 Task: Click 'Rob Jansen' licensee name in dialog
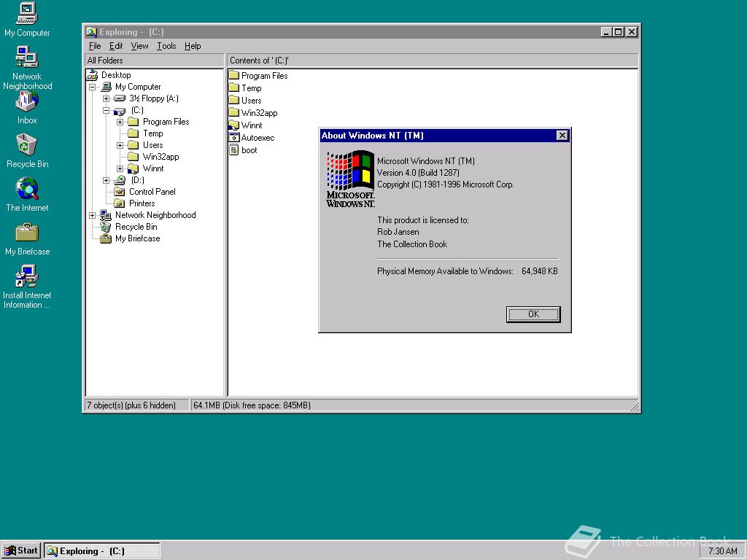click(398, 232)
